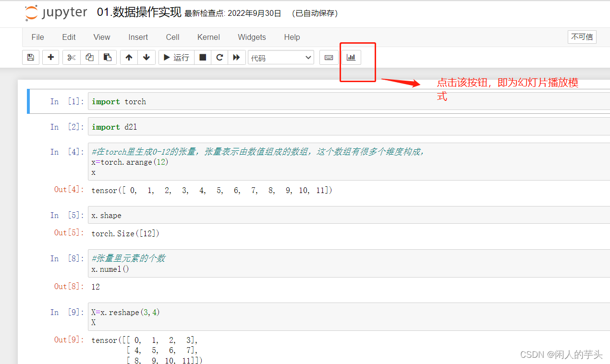Interrupt the kernel with the stop icon
Screen dimensions: 610x364
pyautogui.click(x=202, y=57)
